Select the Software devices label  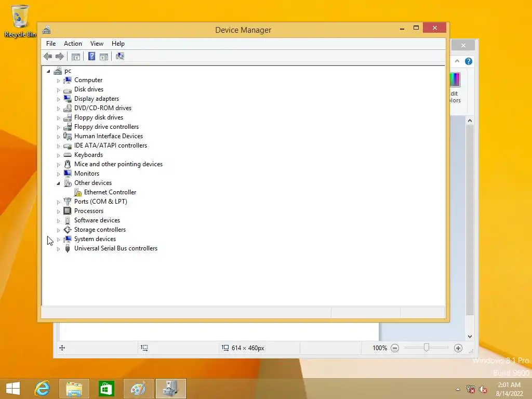pyautogui.click(x=97, y=220)
